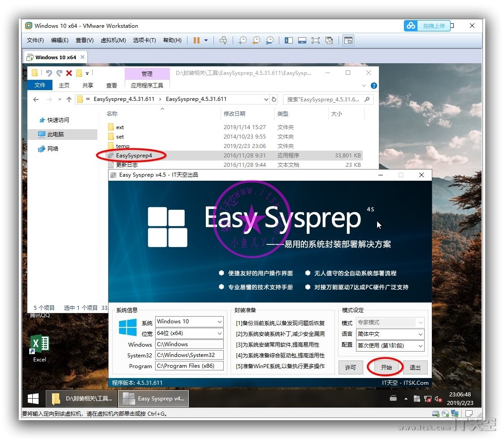Click the 退出 button
504x439 pixels.
tap(415, 367)
